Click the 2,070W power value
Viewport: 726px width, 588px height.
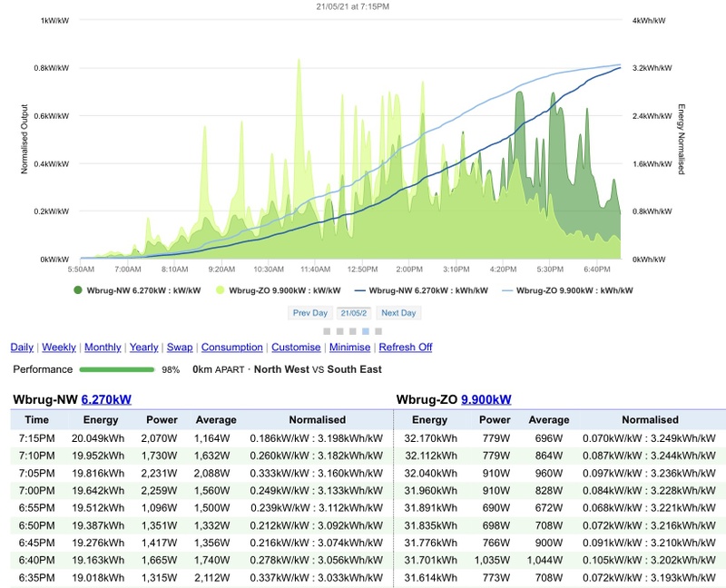159,438
